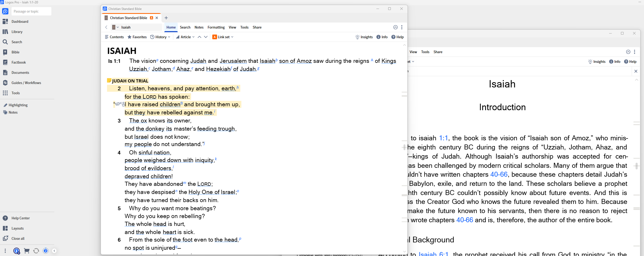Open Insights in the Bible window
This screenshot has height=256, width=644.
coord(364,37)
